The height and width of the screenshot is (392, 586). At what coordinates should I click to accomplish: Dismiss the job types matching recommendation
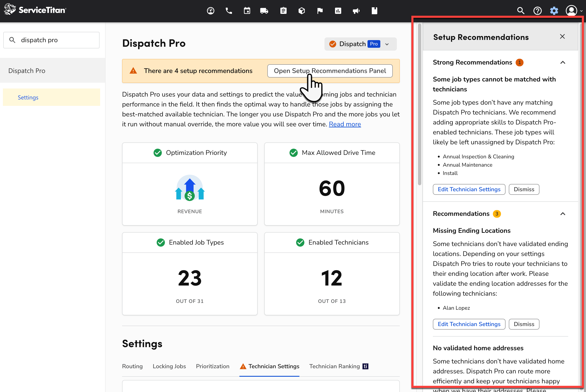click(524, 190)
